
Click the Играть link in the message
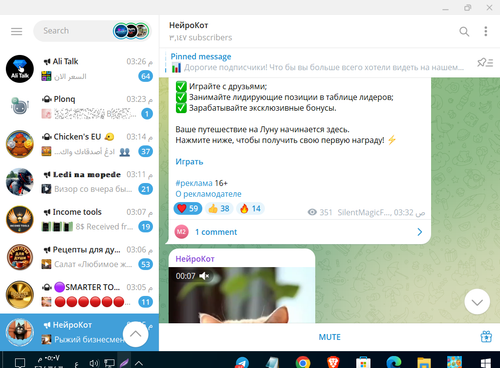tap(189, 162)
